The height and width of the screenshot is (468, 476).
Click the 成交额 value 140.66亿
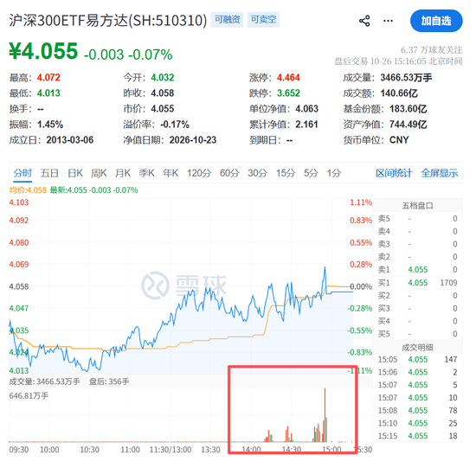tap(399, 93)
